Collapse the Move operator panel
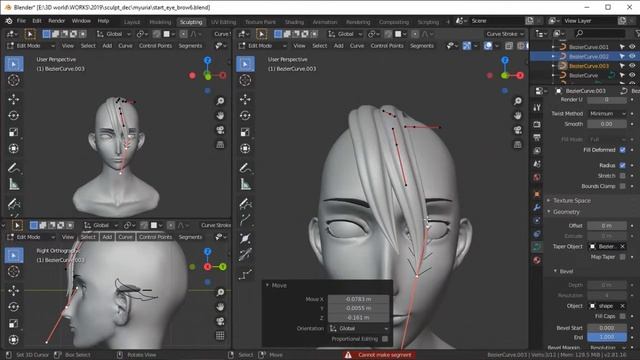This screenshot has height=360, width=640. click(267, 285)
